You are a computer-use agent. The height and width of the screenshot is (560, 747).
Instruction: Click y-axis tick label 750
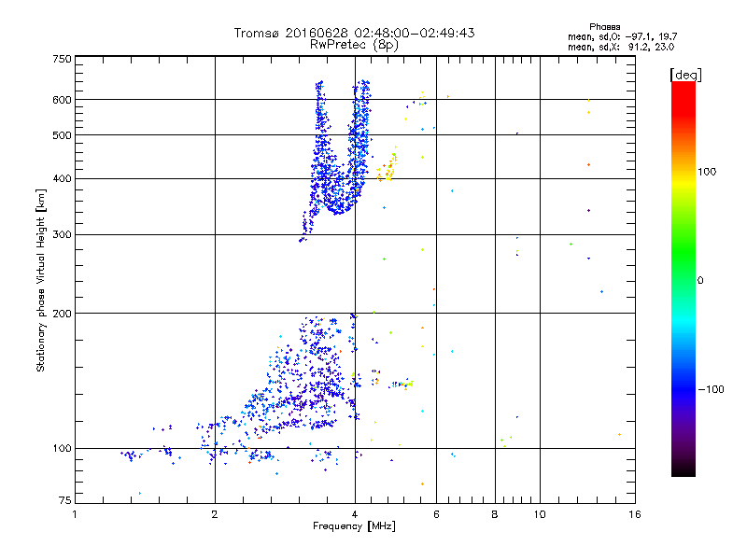(x=62, y=59)
